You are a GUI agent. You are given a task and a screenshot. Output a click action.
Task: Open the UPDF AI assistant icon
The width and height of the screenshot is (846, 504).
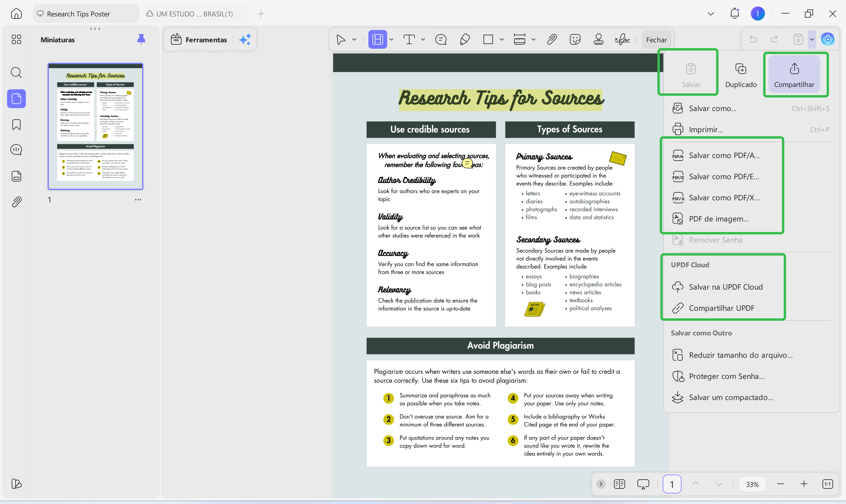(827, 39)
